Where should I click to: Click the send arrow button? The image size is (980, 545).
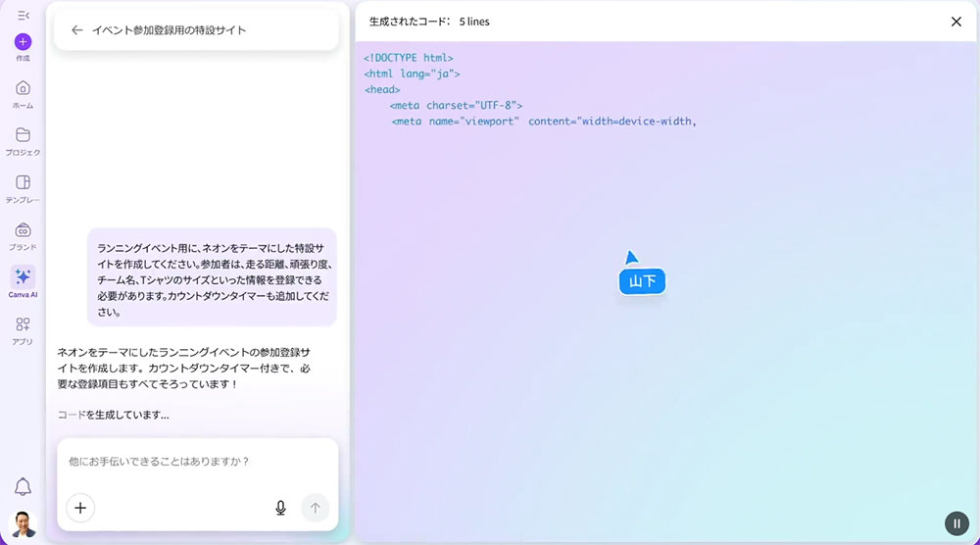(315, 508)
